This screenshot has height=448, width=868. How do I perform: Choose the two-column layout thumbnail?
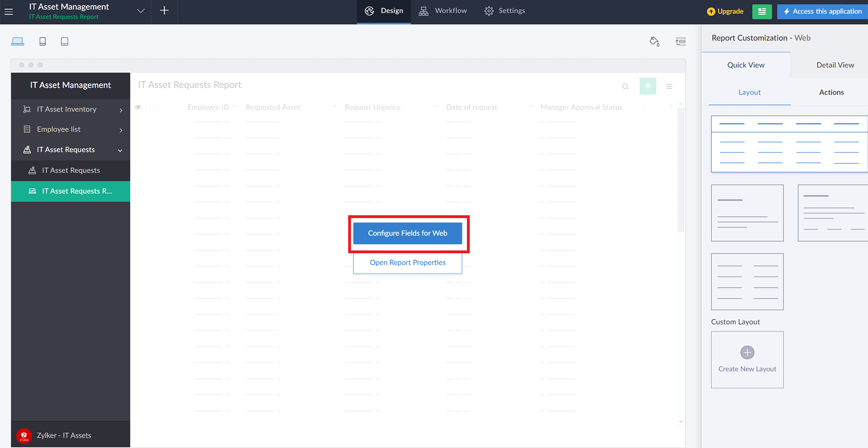click(747, 282)
